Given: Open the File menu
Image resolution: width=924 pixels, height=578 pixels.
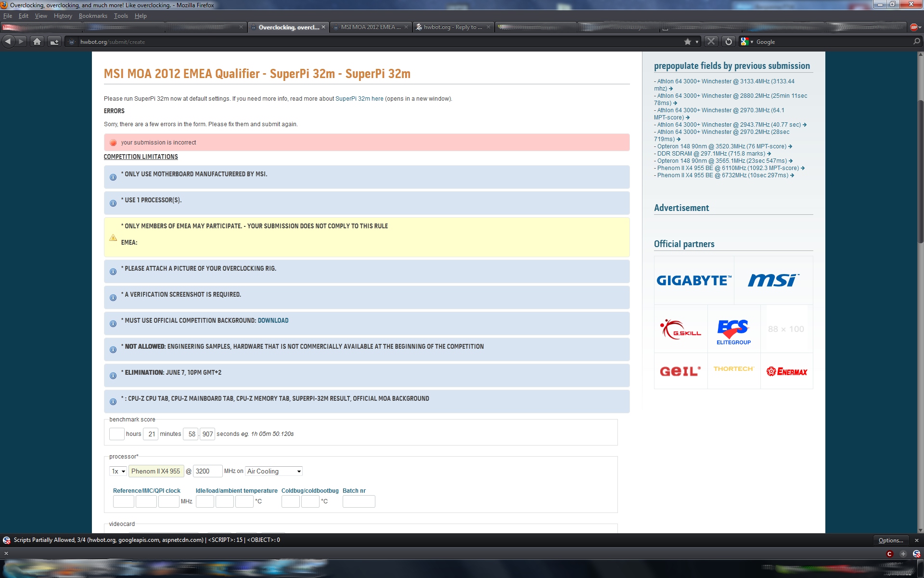Looking at the screenshot, I should click(8, 16).
